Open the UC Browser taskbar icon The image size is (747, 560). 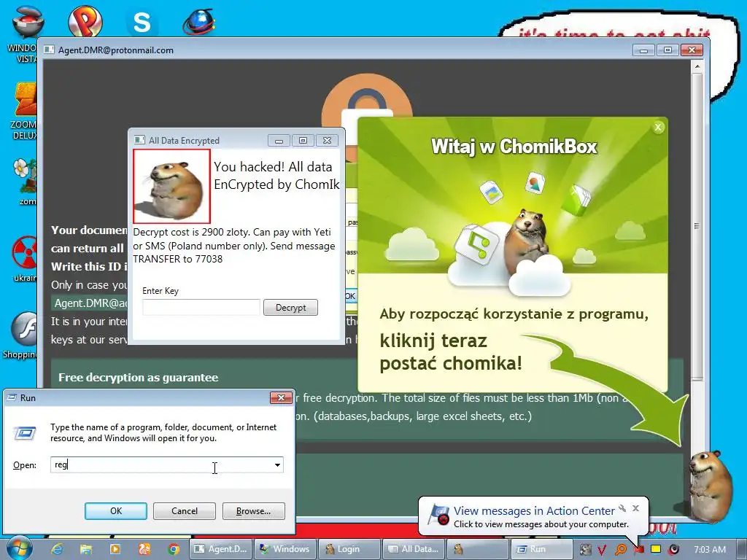tap(144, 549)
